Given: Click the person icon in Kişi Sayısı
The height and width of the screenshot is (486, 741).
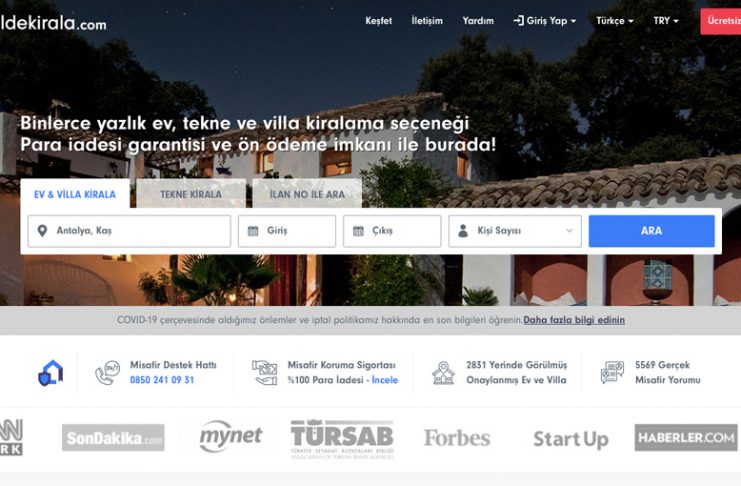Looking at the screenshot, I should click(463, 231).
